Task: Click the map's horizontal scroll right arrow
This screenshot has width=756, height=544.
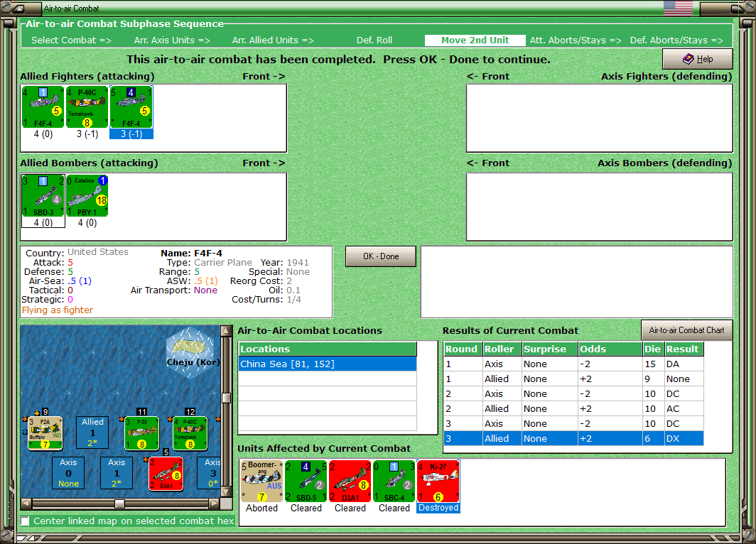Action: [x=214, y=504]
